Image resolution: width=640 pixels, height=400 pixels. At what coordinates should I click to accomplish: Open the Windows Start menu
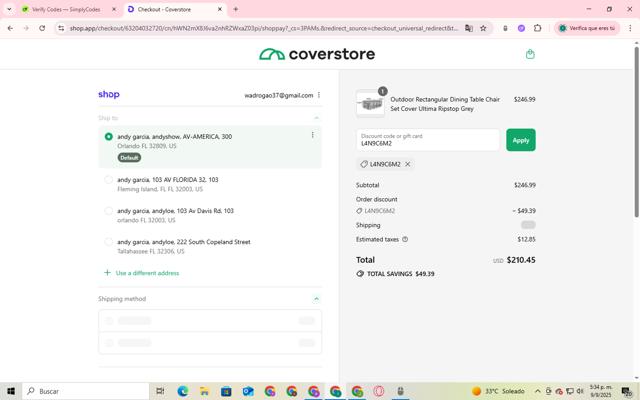coord(11,391)
